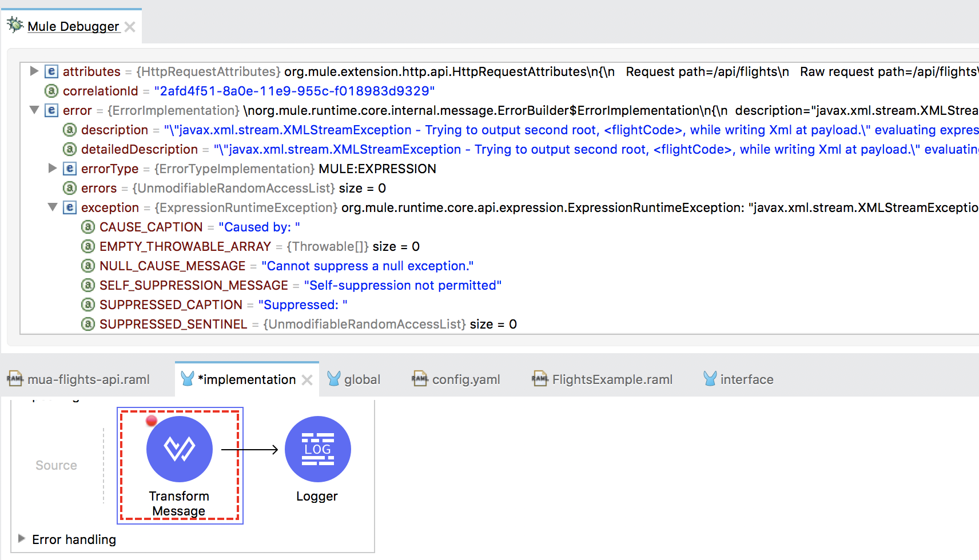Click the attributes object icon
The width and height of the screenshot is (979, 560).
(51, 71)
